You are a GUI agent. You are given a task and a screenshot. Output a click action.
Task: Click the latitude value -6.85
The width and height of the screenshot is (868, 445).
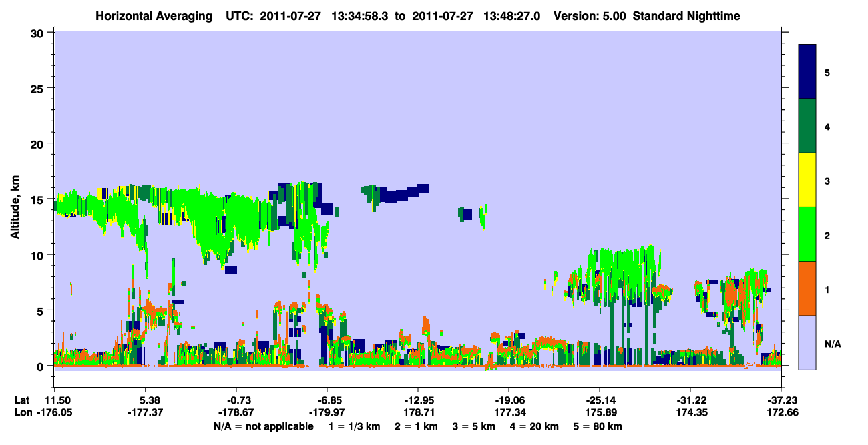327,400
